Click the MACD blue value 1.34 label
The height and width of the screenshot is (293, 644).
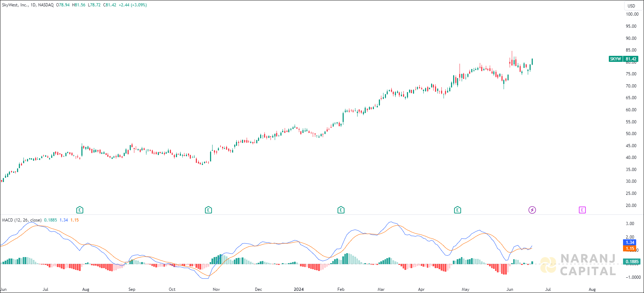click(630, 243)
